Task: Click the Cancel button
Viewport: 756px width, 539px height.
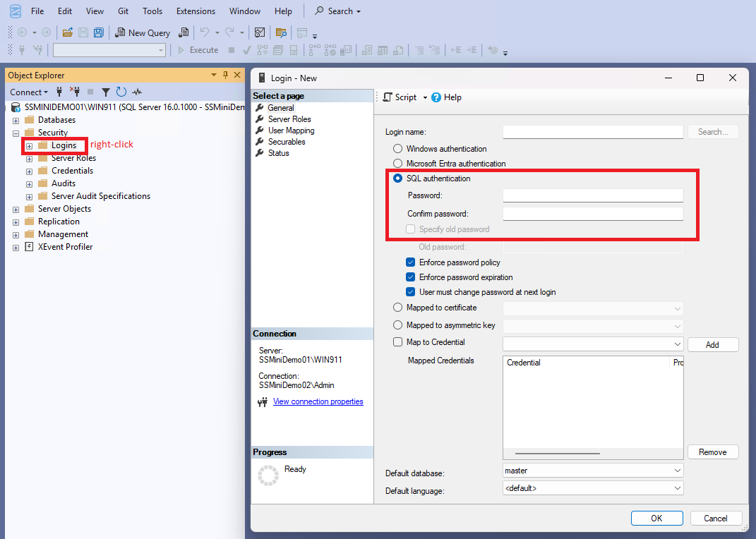Action: pyautogui.click(x=716, y=519)
